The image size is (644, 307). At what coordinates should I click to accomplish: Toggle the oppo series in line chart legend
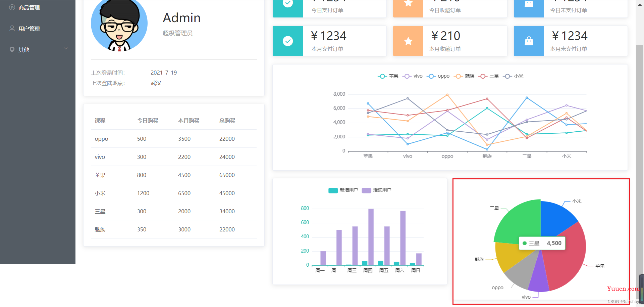pyautogui.click(x=438, y=76)
